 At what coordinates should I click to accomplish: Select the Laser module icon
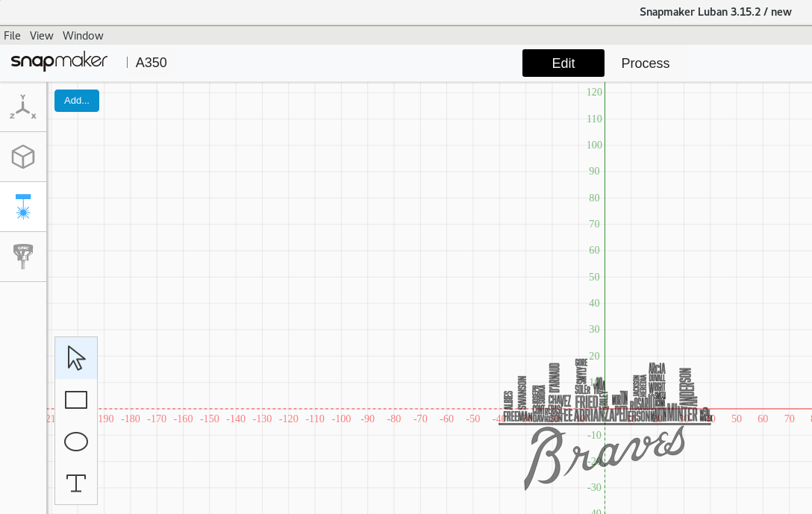(x=22, y=207)
